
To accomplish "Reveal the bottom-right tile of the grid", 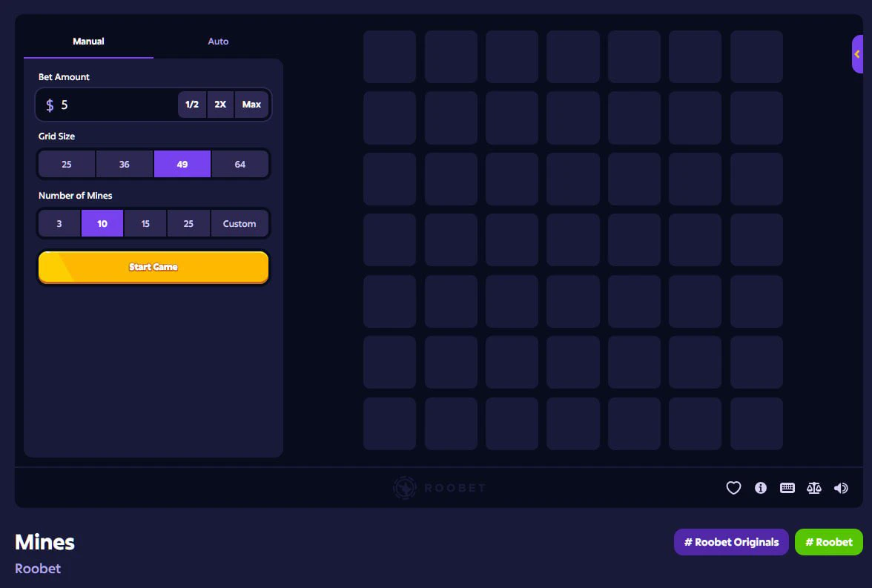I will coord(756,423).
